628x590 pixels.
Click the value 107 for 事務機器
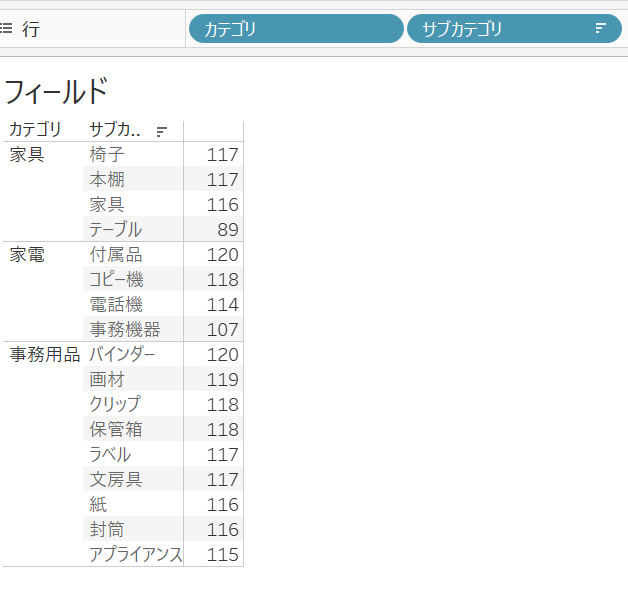[223, 330]
